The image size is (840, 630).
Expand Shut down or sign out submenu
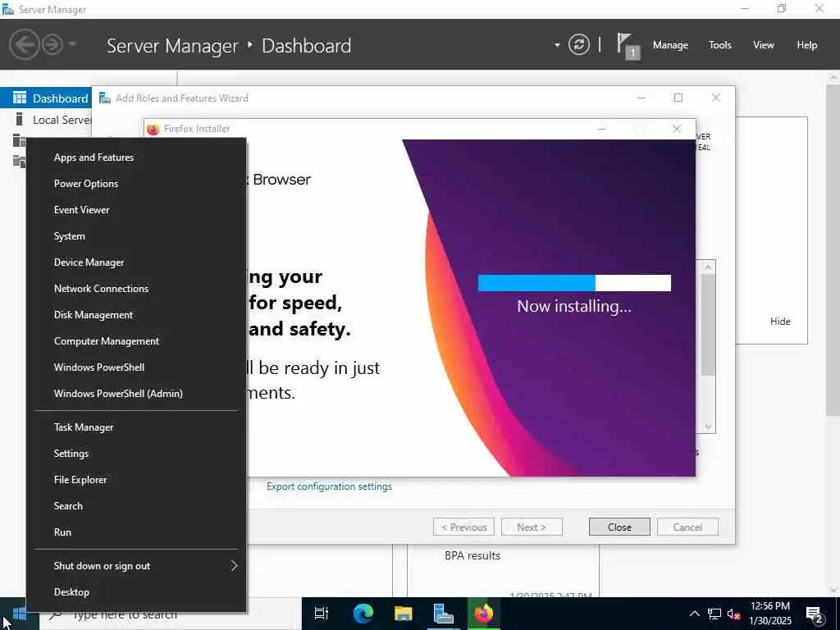click(x=136, y=566)
